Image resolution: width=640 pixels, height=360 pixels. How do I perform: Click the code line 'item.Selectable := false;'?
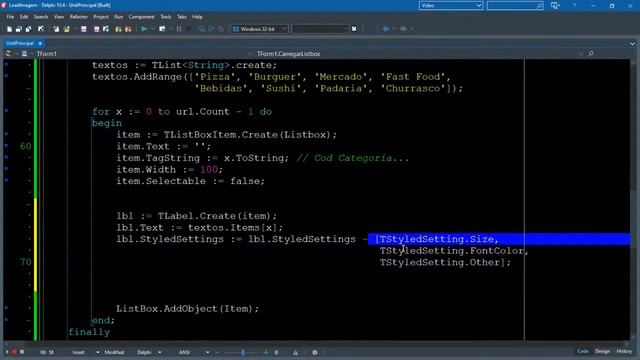(190, 181)
